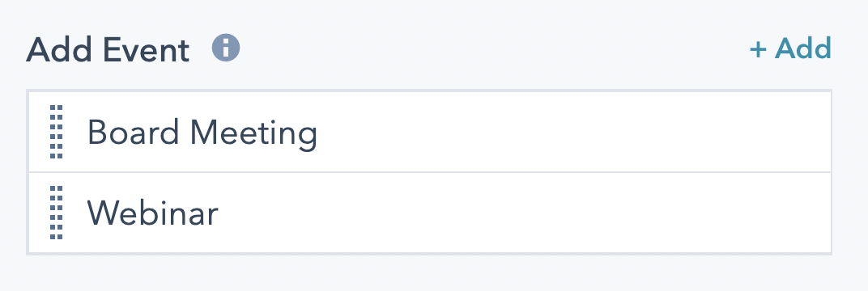Add a new event using + Add
The width and height of the screenshot is (868, 291).
(790, 48)
